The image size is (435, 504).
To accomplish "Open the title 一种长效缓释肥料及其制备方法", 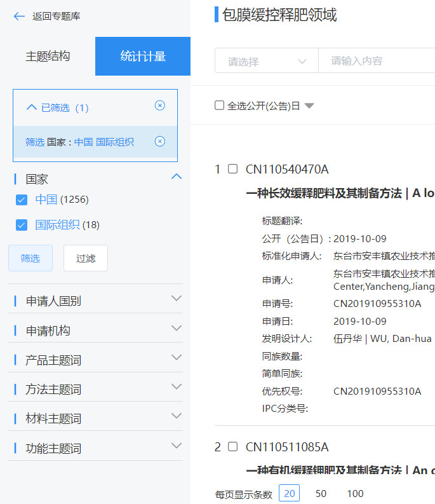I will [323, 193].
